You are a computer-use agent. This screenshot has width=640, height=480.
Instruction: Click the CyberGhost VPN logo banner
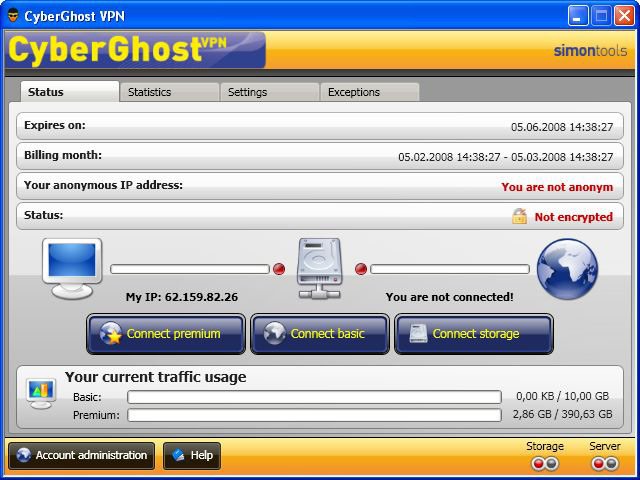click(135, 50)
